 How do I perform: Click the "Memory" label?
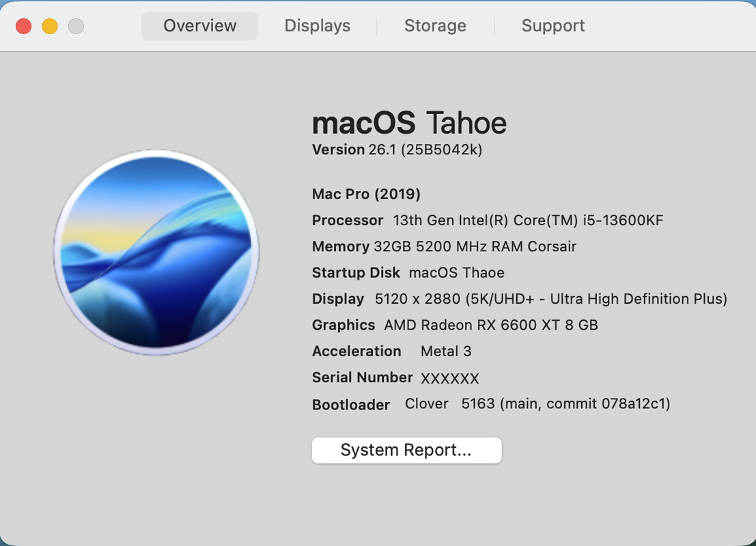click(340, 247)
